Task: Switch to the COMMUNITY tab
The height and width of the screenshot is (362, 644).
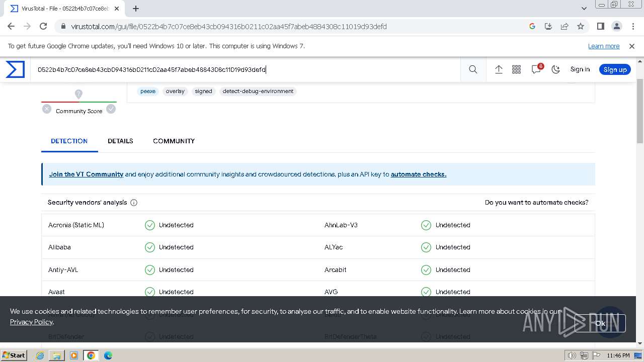Action: tap(174, 141)
